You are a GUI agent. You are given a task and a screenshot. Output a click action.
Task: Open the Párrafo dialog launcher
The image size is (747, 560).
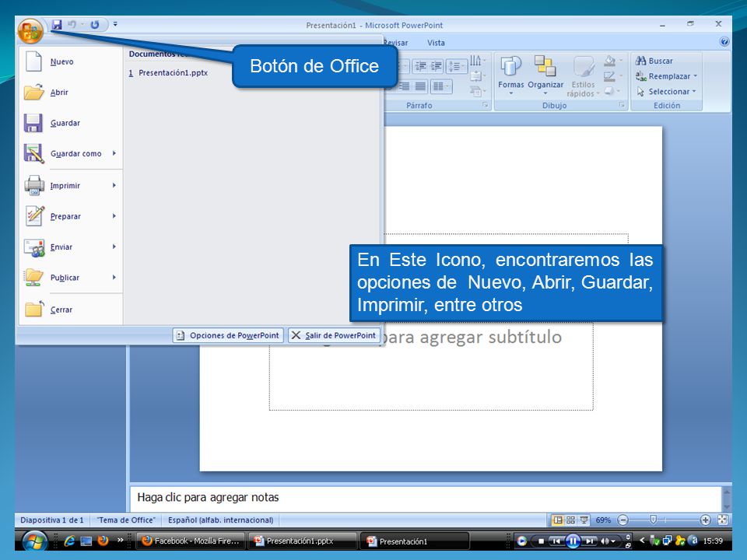coord(485,105)
